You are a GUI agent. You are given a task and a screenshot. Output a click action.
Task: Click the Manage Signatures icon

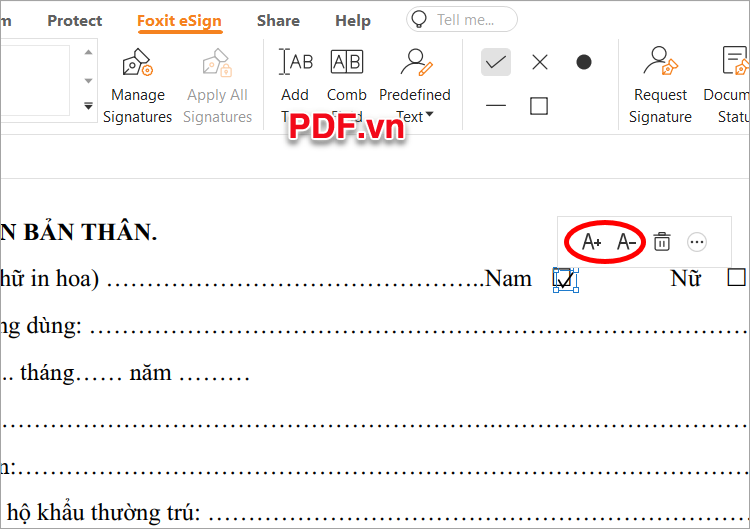138,66
